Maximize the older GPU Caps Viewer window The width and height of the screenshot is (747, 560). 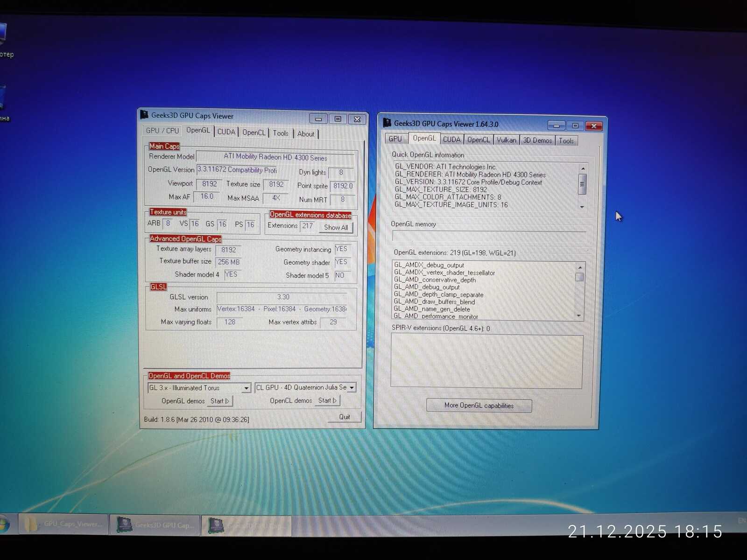pos(338,119)
